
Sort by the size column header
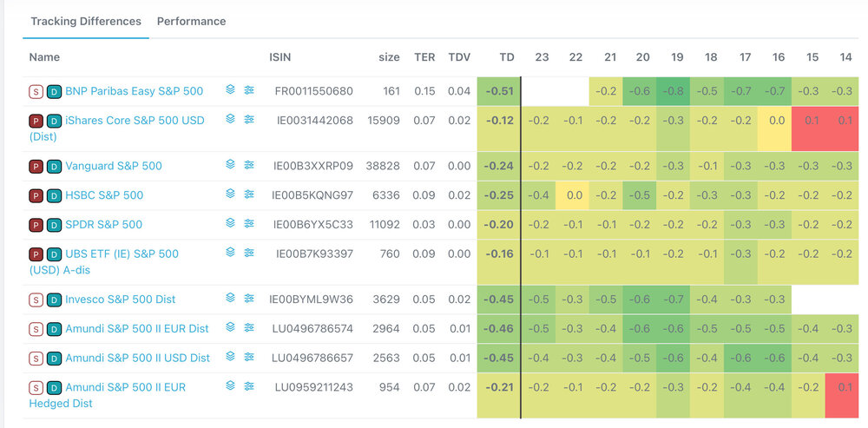[x=389, y=57]
